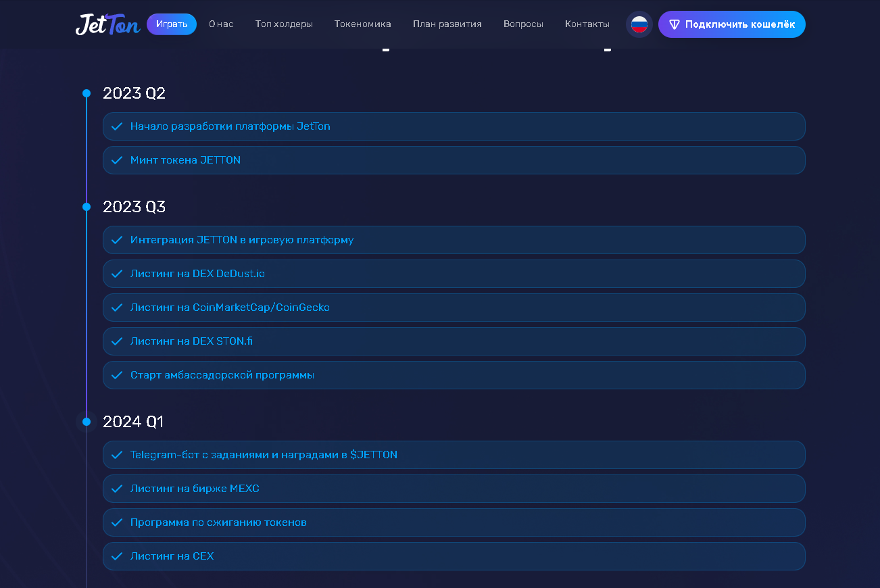Click checkmark beside "Листинг на CEX"
880x588 pixels.
tap(117, 556)
